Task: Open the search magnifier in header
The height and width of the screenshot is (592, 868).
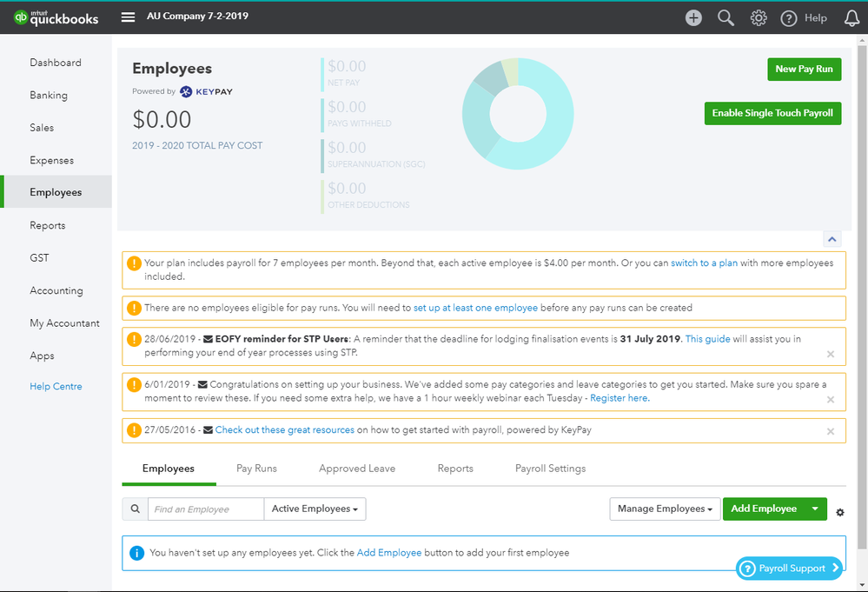Action: click(x=726, y=17)
